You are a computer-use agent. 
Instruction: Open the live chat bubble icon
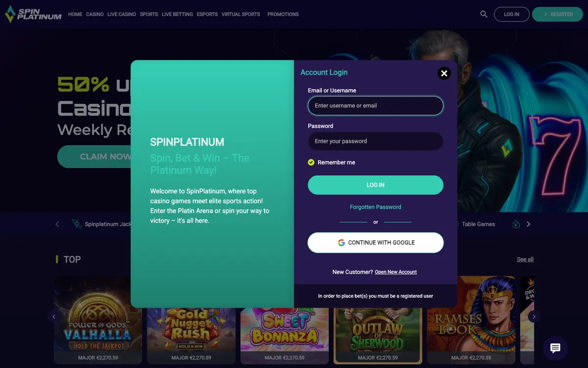pyautogui.click(x=555, y=348)
